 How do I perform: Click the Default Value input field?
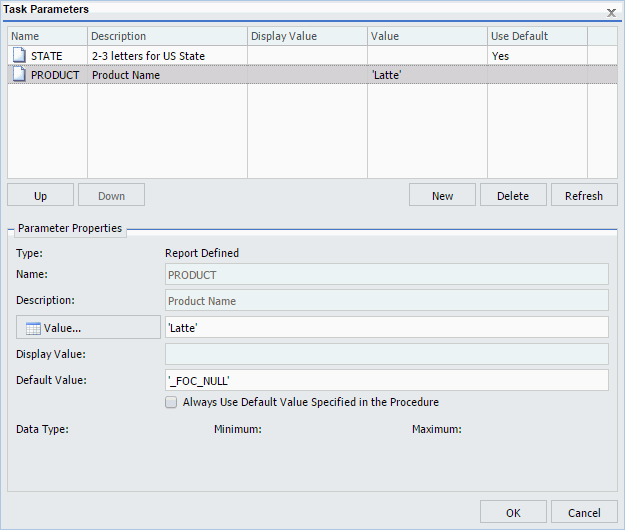pos(386,380)
